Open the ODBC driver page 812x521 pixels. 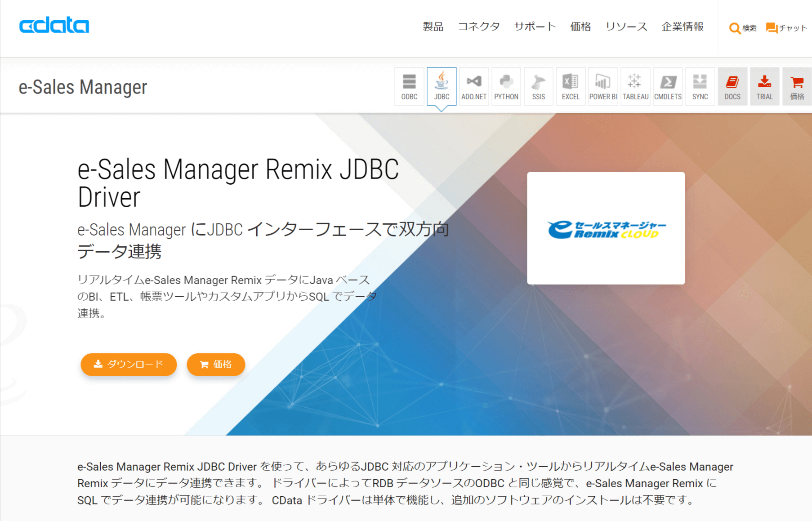(409, 86)
